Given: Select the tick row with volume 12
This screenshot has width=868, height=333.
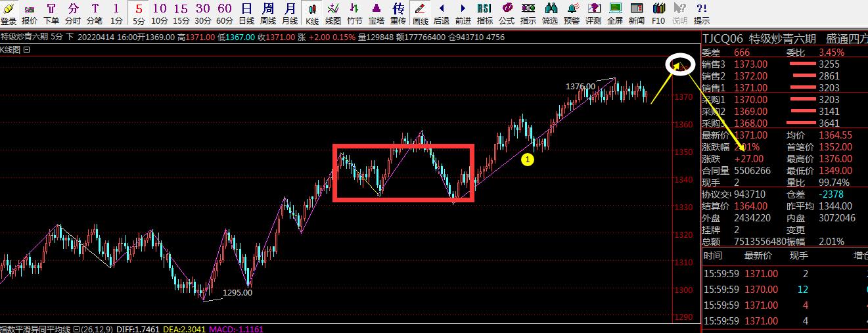Looking at the screenshot, I should [x=785, y=290].
